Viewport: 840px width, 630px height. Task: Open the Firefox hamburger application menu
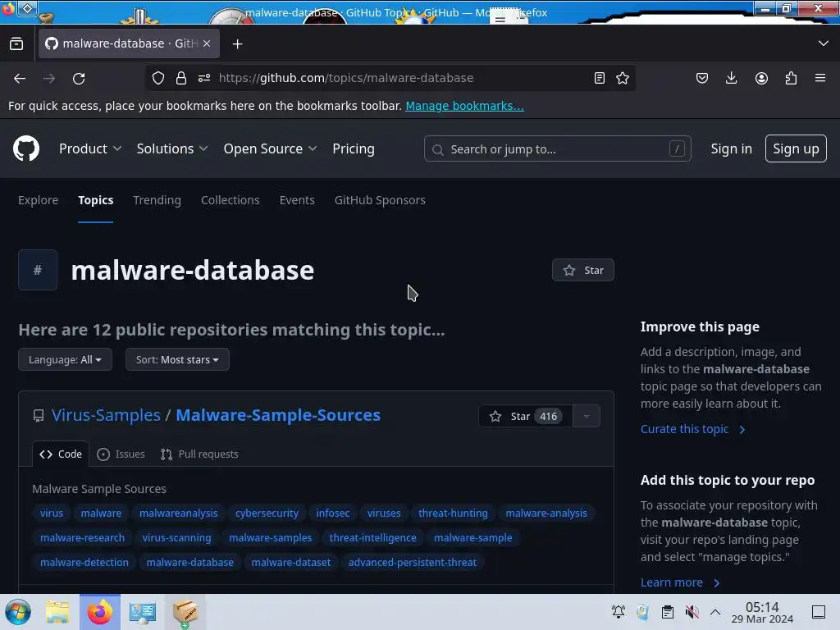point(820,78)
